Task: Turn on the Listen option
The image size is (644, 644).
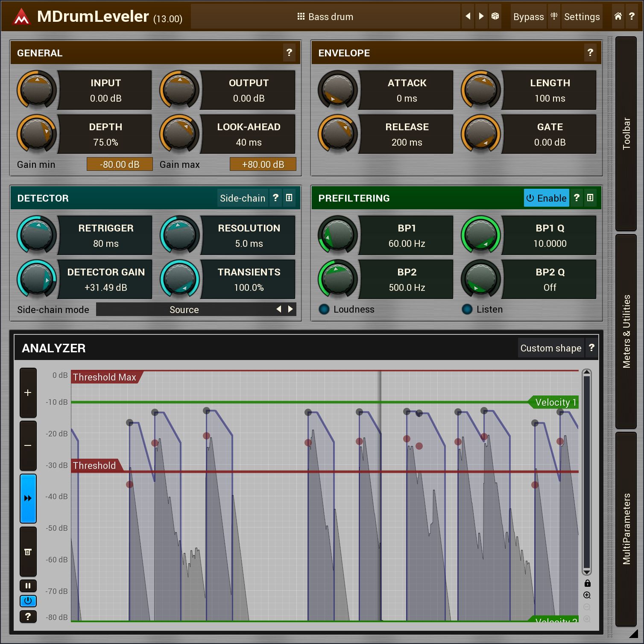Action: click(x=467, y=309)
